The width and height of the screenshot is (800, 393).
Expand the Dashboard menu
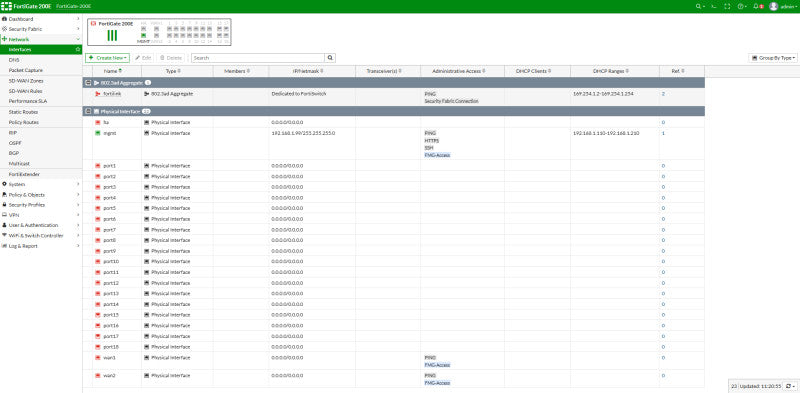pyautogui.click(x=41, y=19)
